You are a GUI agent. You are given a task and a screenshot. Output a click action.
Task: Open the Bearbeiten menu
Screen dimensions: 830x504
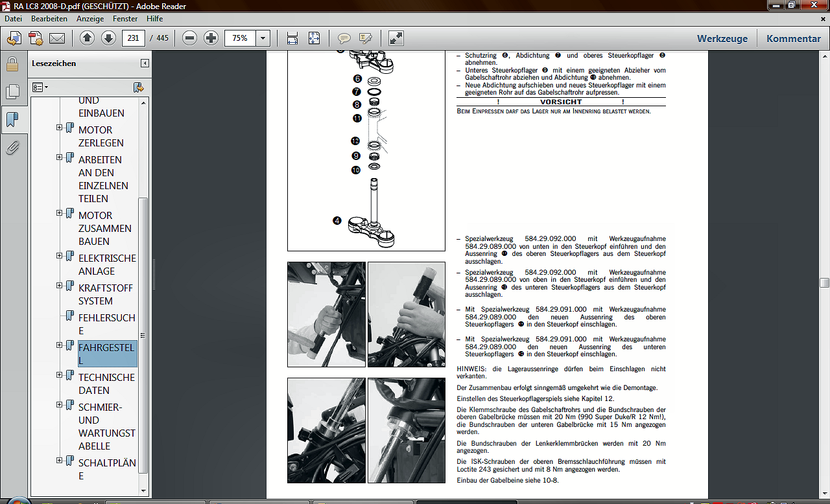[x=49, y=19]
